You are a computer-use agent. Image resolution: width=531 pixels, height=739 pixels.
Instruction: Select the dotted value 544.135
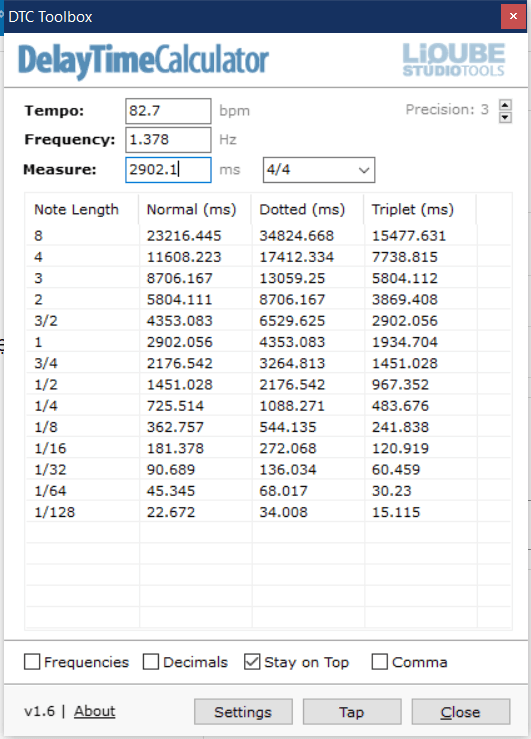click(288, 427)
